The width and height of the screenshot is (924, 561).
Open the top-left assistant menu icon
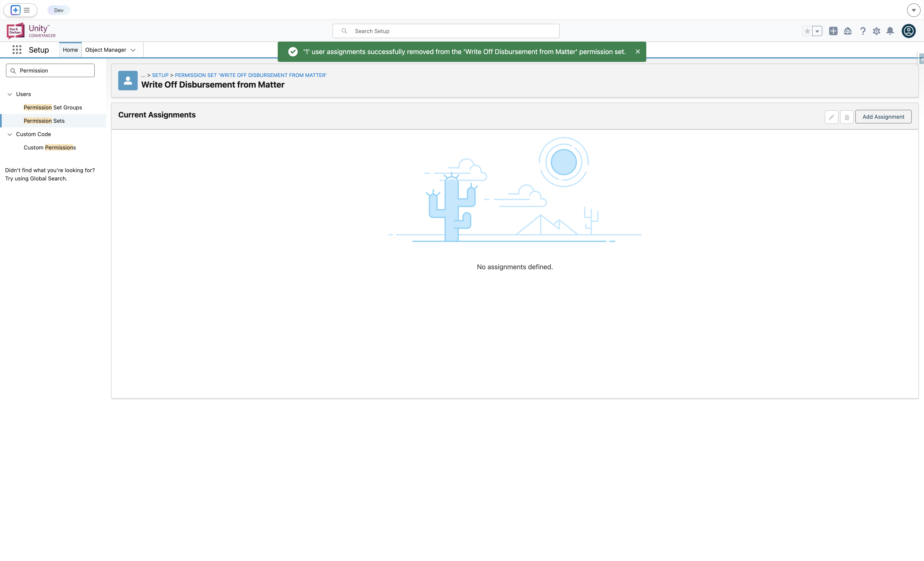pyautogui.click(x=15, y=10)
